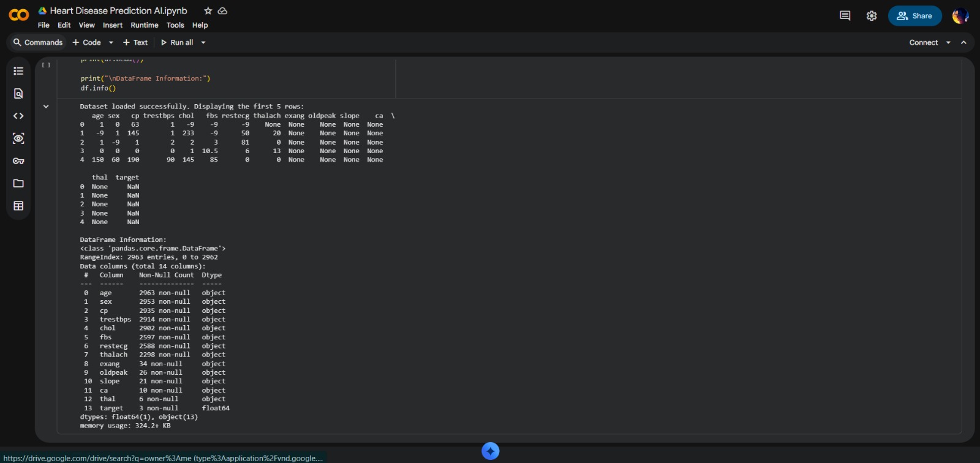Open the Data table sidebar icon
The image size is (980, 463).
tap(18, 206)
